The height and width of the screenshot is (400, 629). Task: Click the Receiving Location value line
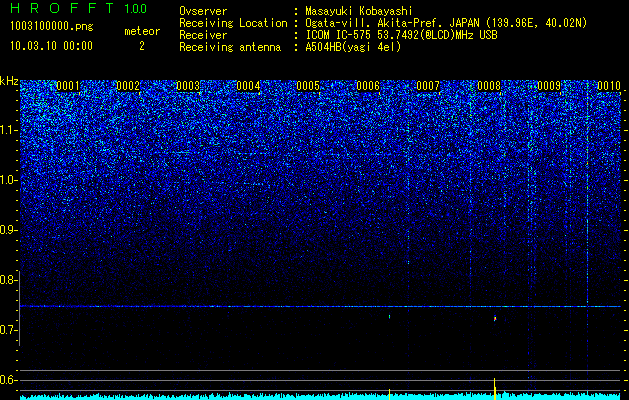(446, 23)
